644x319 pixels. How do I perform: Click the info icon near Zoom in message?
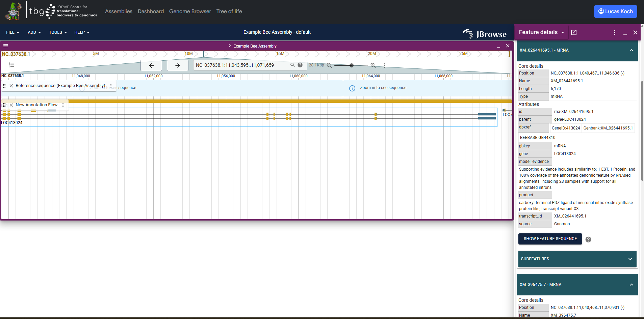point(352,88)
